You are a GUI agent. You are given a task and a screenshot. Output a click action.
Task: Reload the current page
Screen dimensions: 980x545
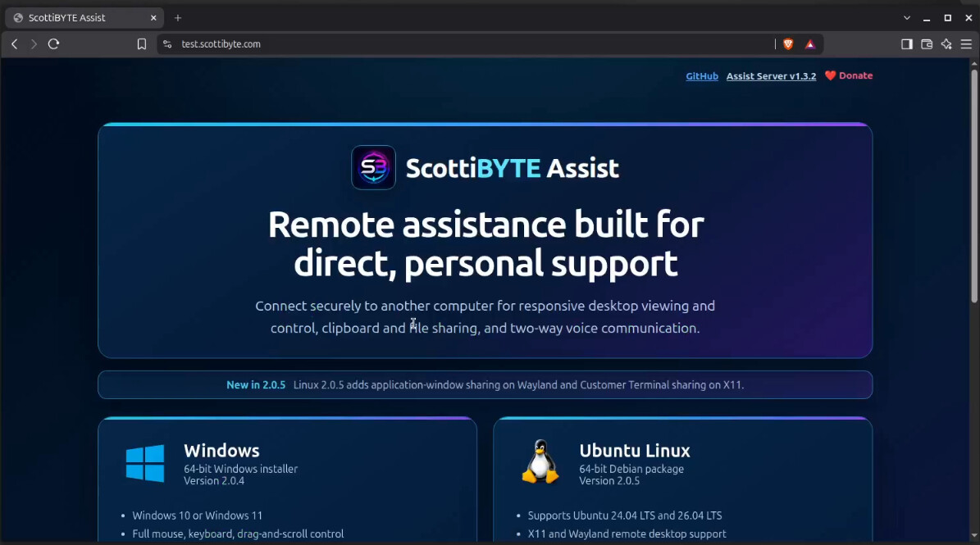(54, 44)
